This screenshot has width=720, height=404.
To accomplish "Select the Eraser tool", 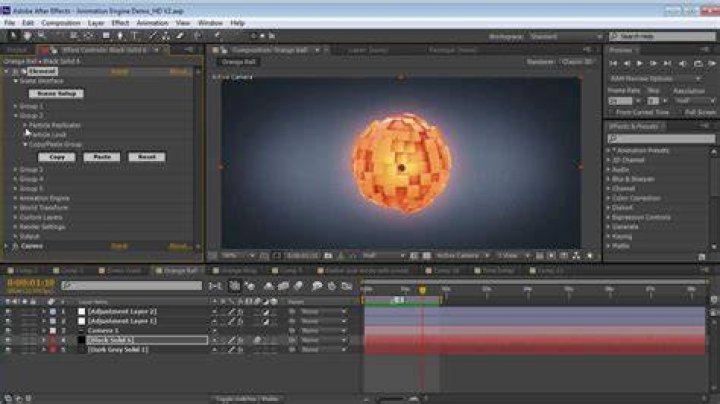I will [x=180, y=36].
